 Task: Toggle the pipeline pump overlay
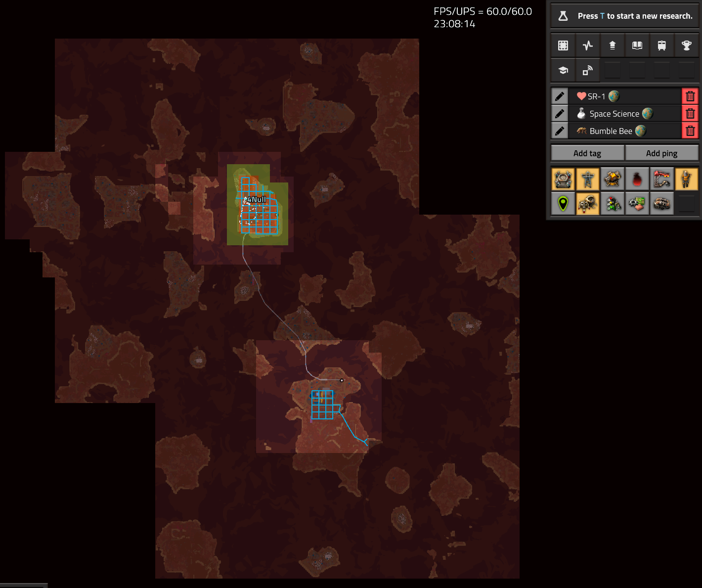[662, 179]
